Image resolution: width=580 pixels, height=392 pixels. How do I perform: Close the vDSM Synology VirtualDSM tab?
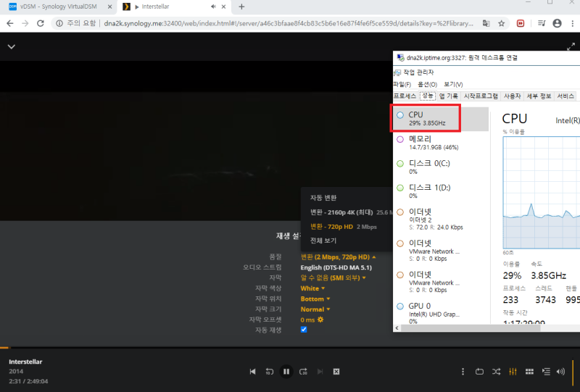109,7
